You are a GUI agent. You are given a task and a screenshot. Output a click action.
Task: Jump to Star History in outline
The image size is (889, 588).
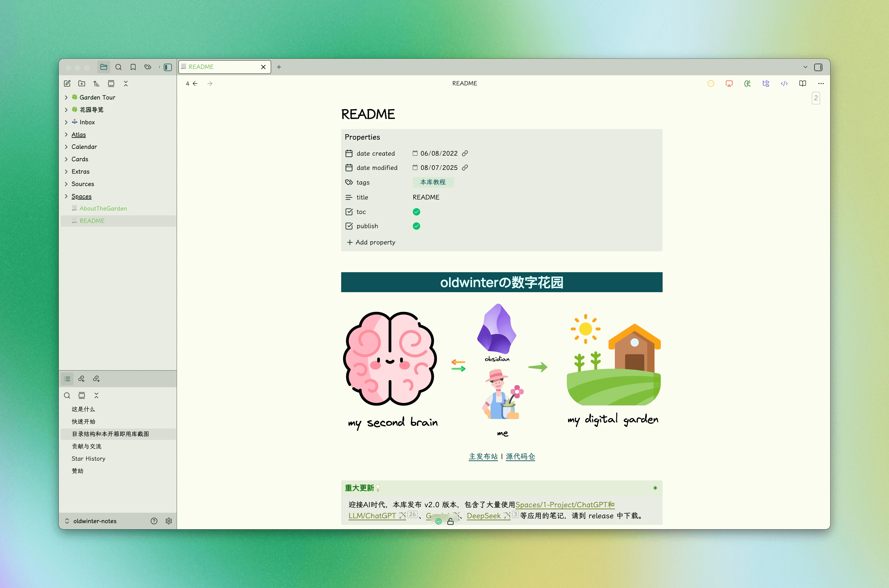pyautogui.click(x=89, y=459)
